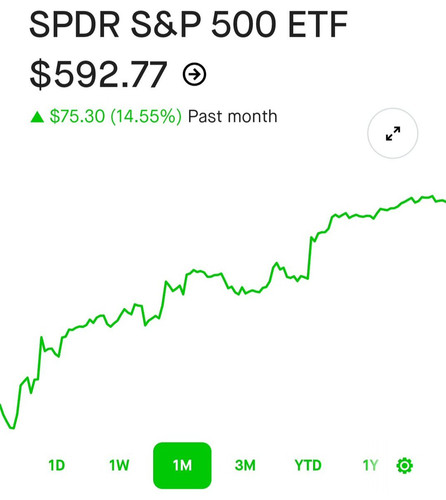
Task: Open details via arrow circle beside price
Action: click(x=194, y=74)
